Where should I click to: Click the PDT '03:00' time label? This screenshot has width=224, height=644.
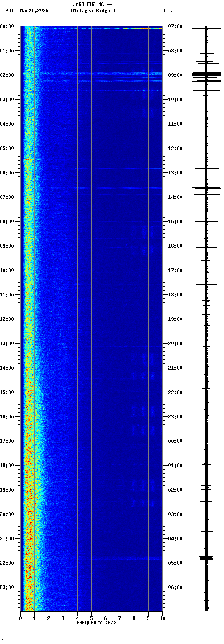click(7, 100)
